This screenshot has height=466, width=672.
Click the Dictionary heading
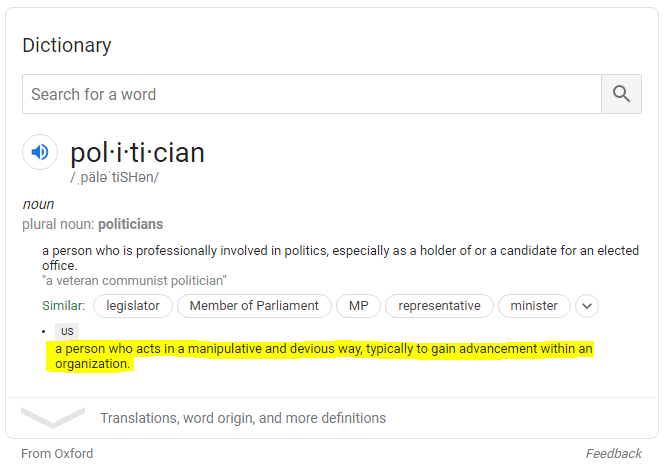click(67, 45)
